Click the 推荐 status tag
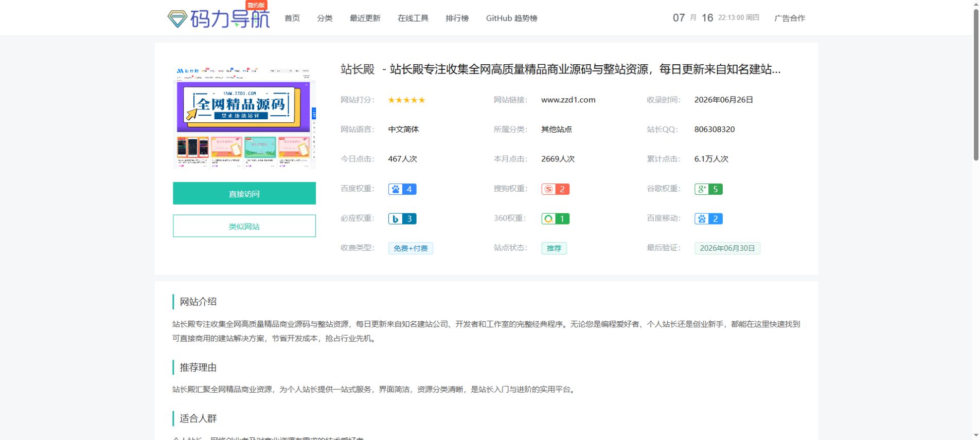Screen dimensions: 980x440 click(x=554, y=248)
